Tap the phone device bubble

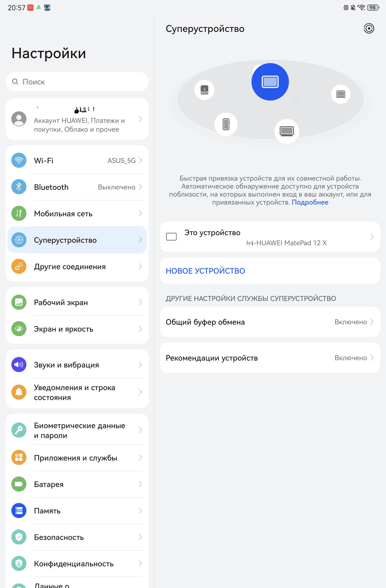[226, 124]
